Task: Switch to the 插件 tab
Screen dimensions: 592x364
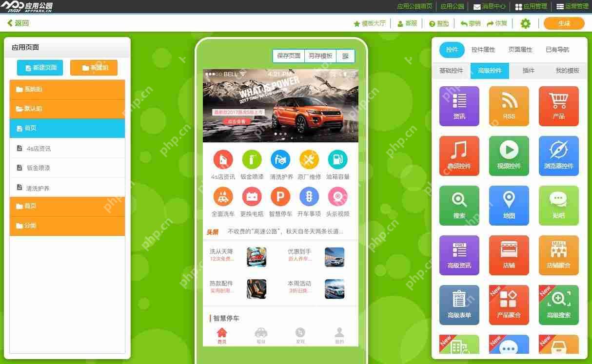Action: click(529, 70)
